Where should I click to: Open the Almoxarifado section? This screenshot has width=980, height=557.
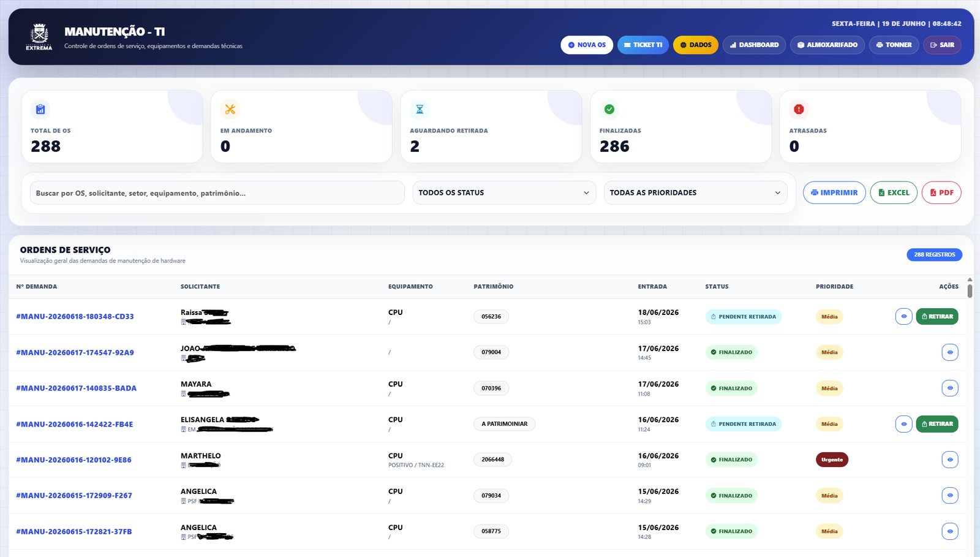pyautogui.click(x=827, y=45)
